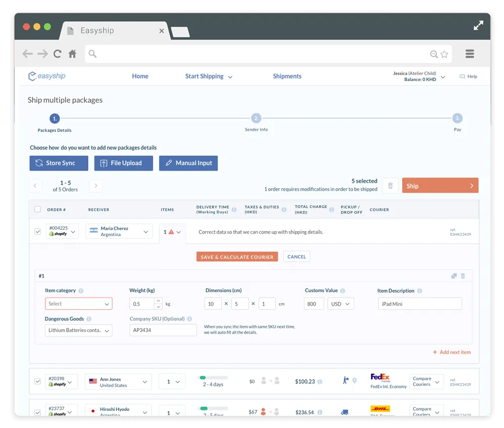
Task: Delete selected orders with the trash icon
Action: [390, 186]
